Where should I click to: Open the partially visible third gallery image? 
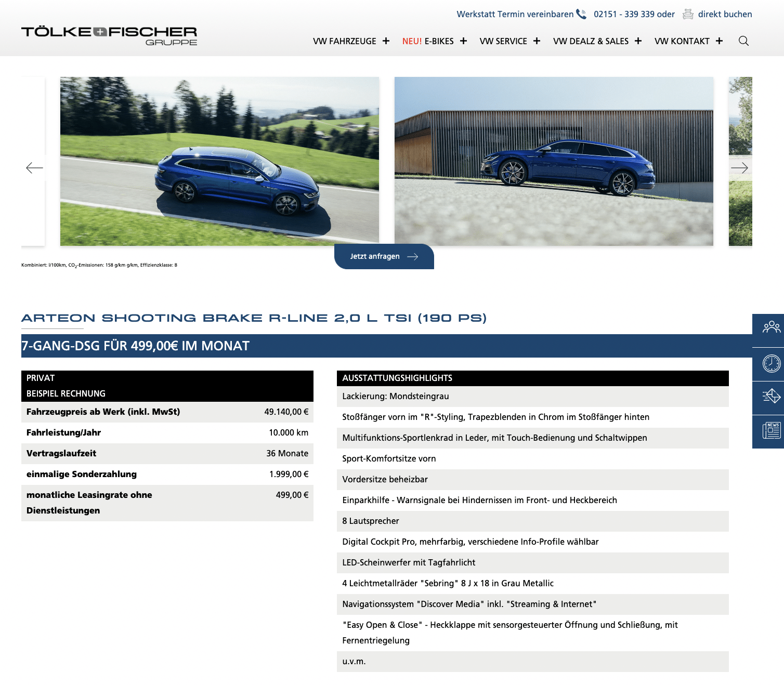(x=740, y=161)
